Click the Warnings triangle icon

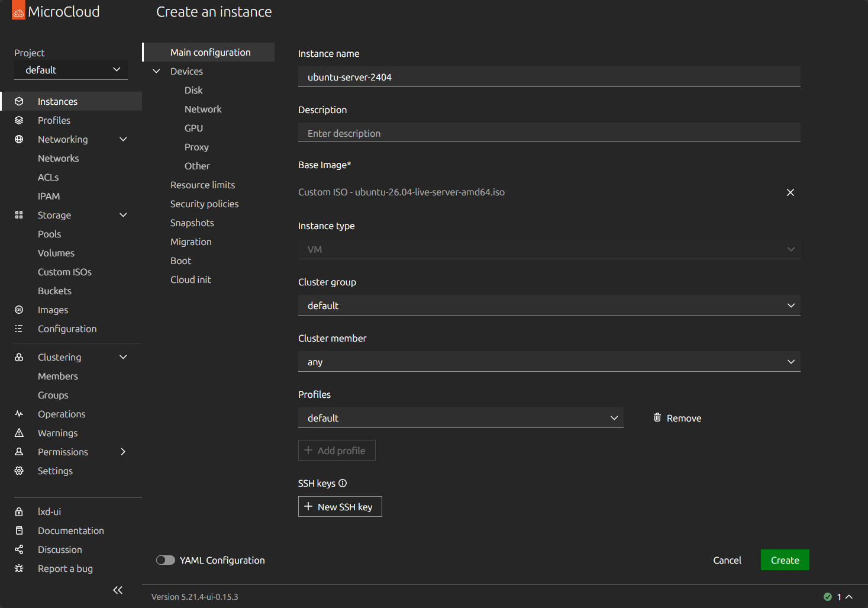(x=19, y=433)
